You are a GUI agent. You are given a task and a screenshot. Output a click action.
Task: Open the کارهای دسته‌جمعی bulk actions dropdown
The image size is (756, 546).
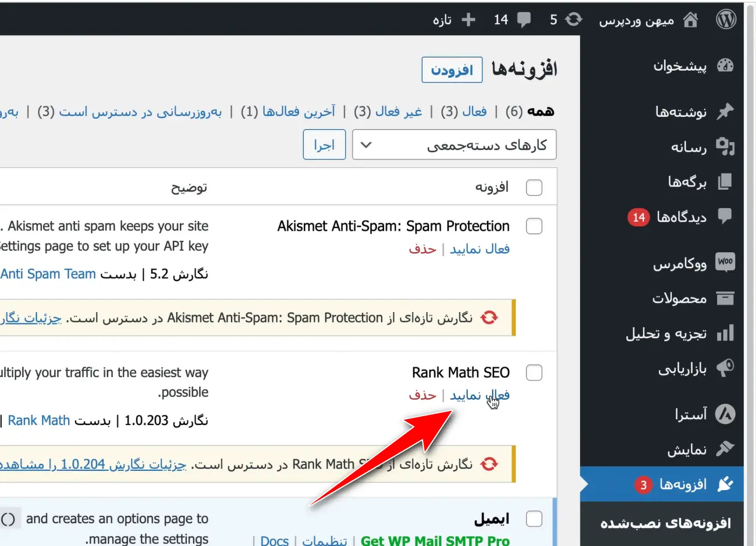click(454, 144)
